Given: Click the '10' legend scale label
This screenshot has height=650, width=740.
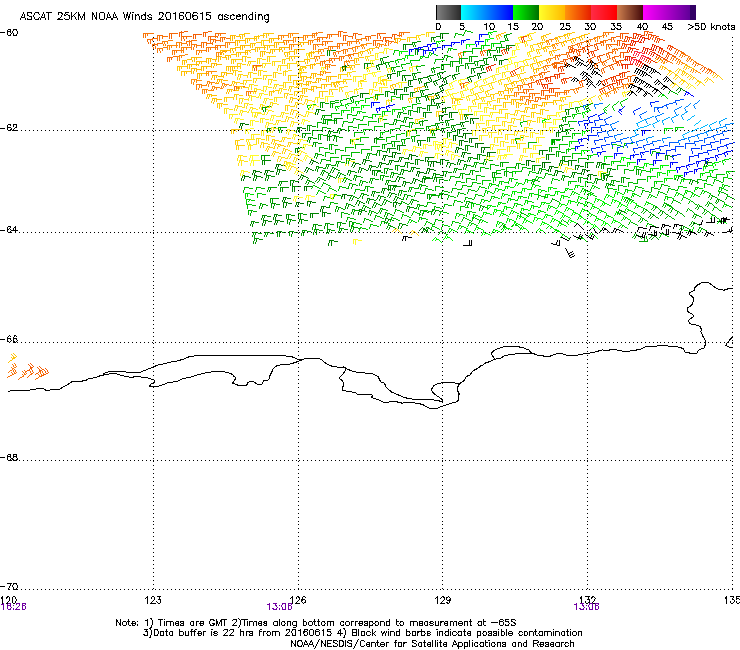Looking at the screenshot, I should [x=489, y=27].
